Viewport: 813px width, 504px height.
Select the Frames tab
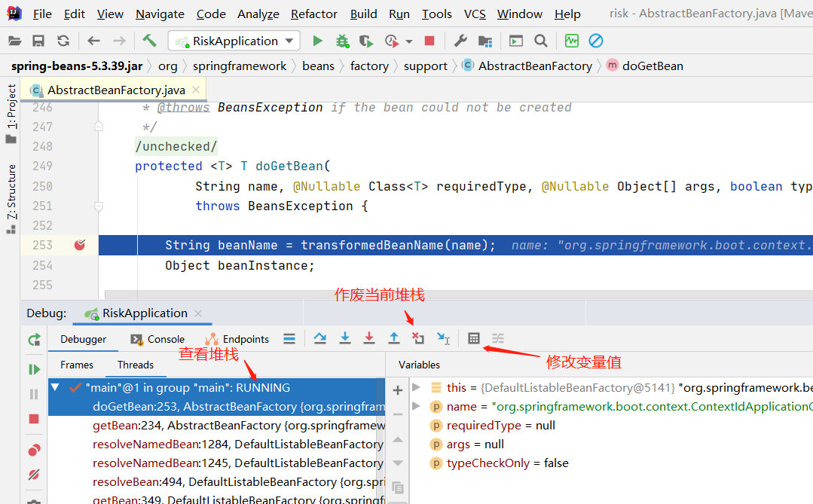point(77,365)
